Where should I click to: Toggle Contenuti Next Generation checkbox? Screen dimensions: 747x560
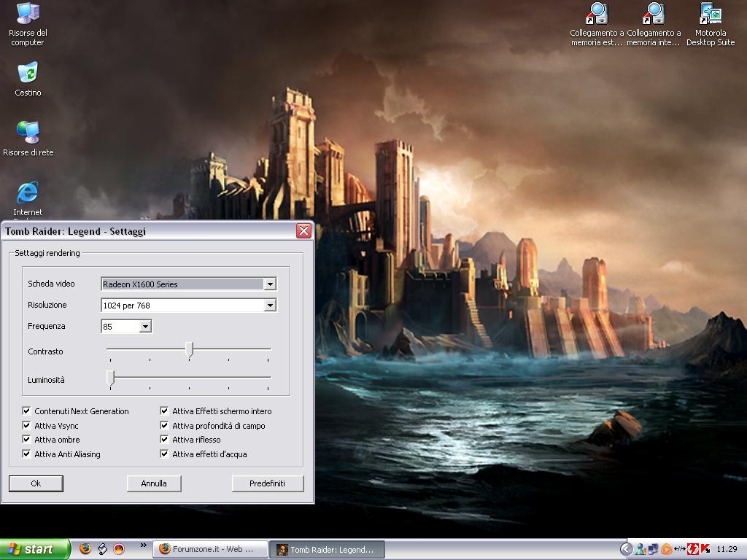(x=27, y=411)
